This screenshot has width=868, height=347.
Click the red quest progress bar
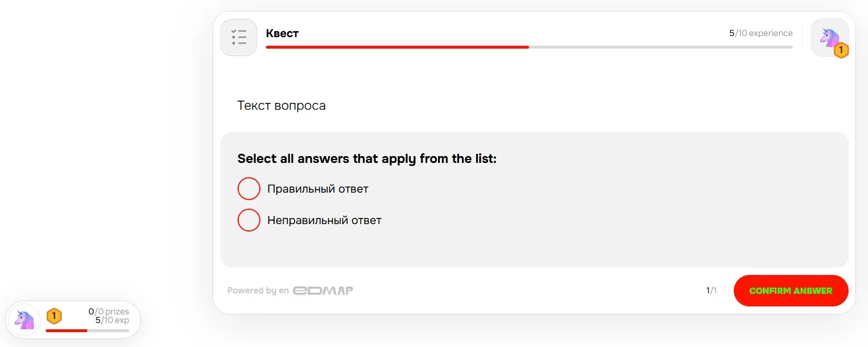coord(397,47)
